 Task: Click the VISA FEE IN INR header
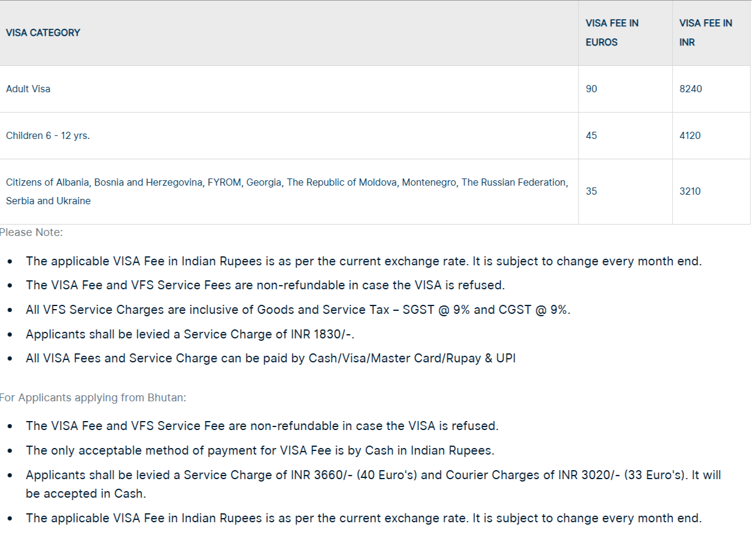pyautogui.click(x=705, y=33)
